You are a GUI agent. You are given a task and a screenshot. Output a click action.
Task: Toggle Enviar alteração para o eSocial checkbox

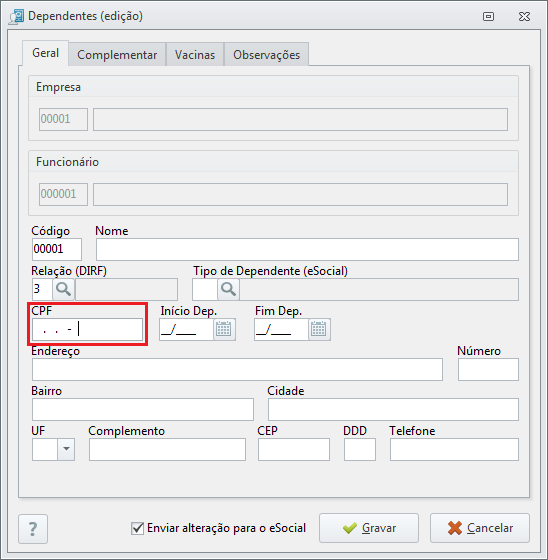(x=138, y=528)
